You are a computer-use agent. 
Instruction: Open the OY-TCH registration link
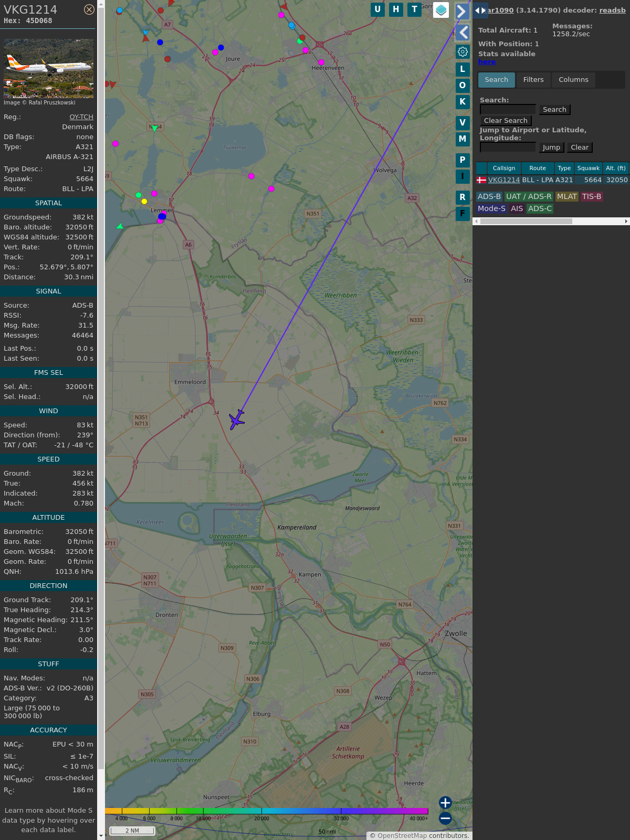pos(81,117)
